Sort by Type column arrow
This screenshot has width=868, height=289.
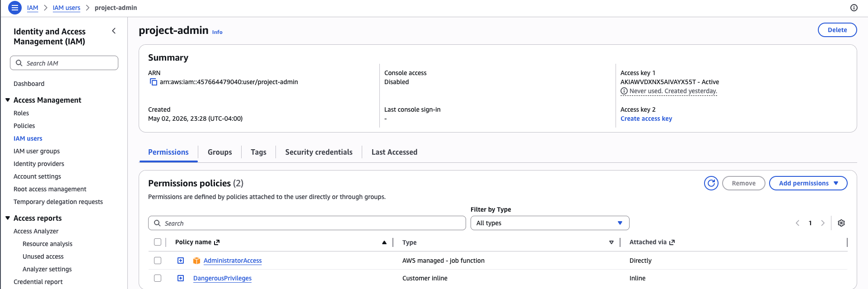611,242
